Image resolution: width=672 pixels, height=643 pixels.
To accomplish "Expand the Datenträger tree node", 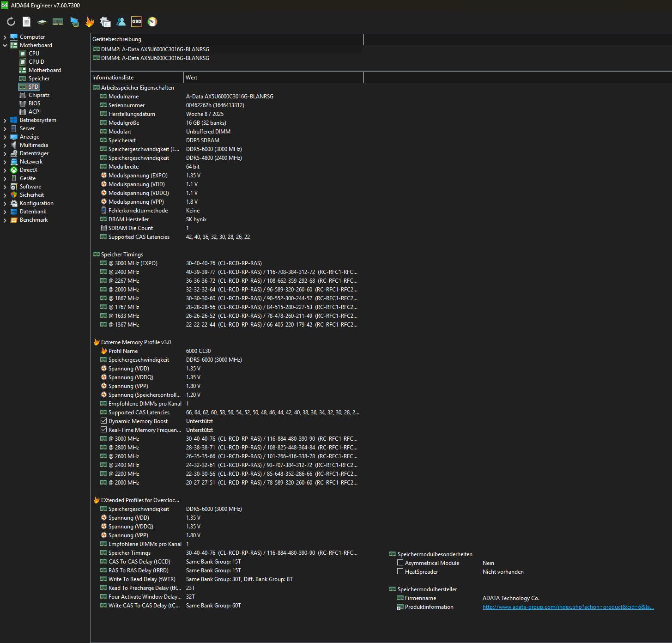I will pos(5,153).
